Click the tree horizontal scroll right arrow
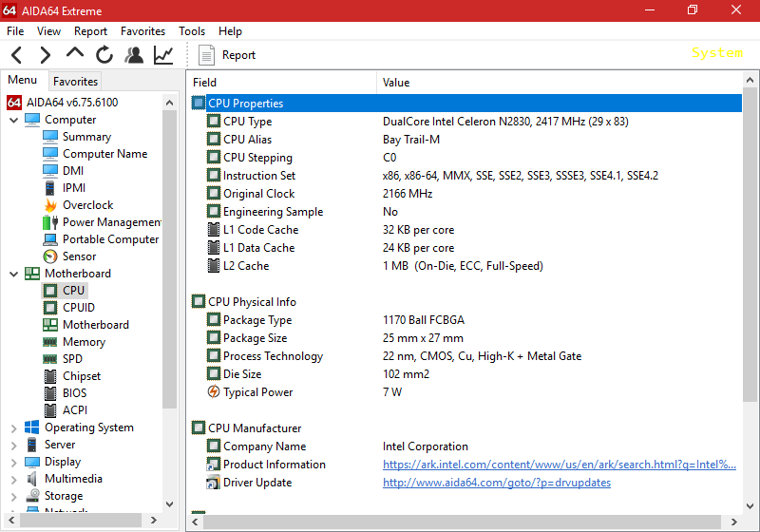The width and height of the screenshot is (760, 532). (x=154, y=521)
